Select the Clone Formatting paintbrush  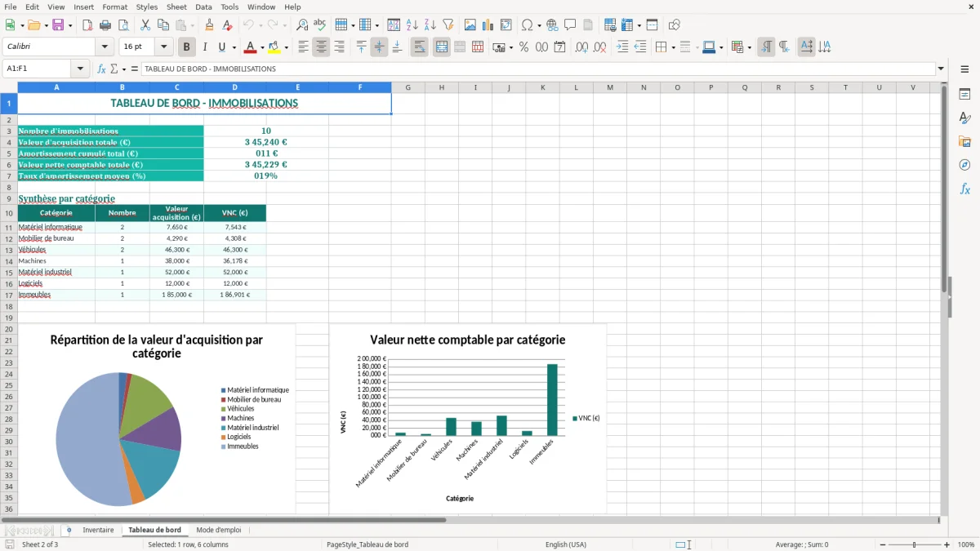pyautogui.click(x=210, y=25)
